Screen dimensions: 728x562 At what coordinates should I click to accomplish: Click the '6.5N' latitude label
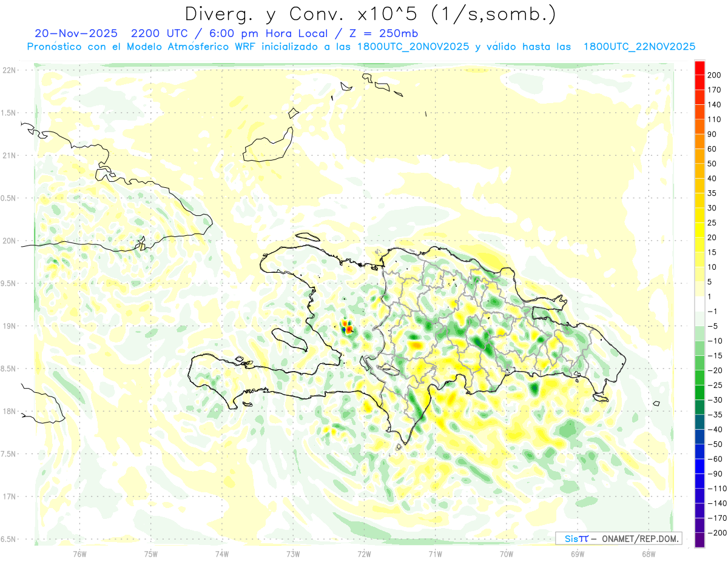click(9, 539)
